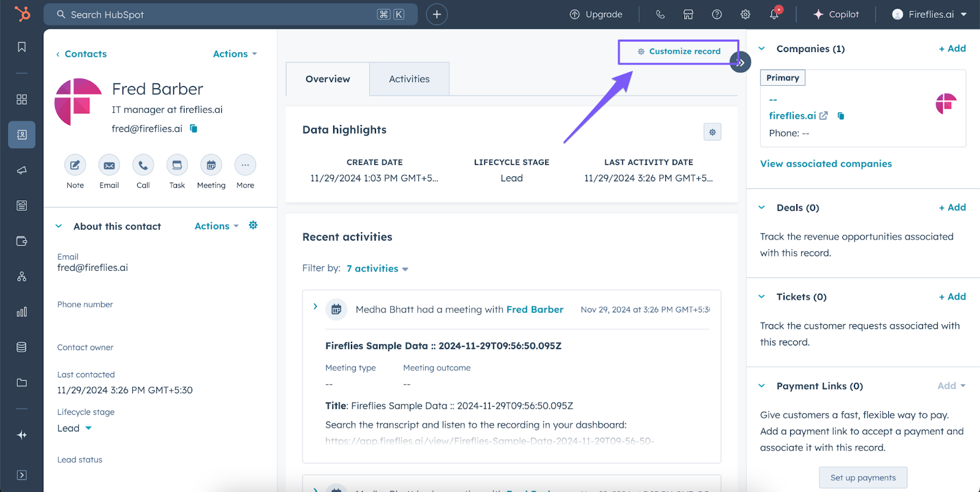This screenshot has width=980, height=492.
Task: Open the Notifications bell
Action: point(774,14)
